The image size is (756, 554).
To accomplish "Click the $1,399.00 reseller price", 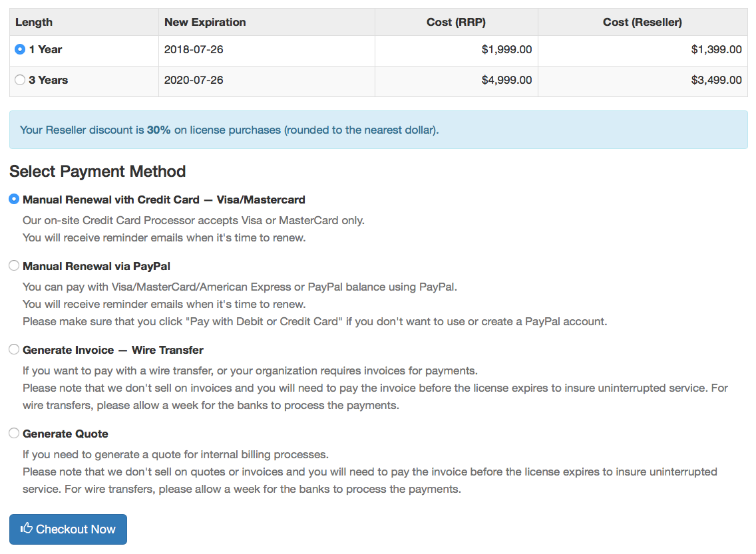I will point(716,49).
